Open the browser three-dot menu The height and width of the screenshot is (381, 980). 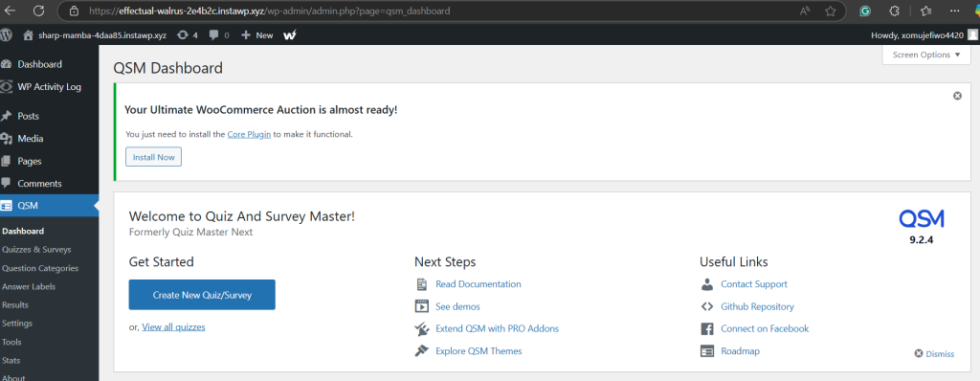coord(954,11)
